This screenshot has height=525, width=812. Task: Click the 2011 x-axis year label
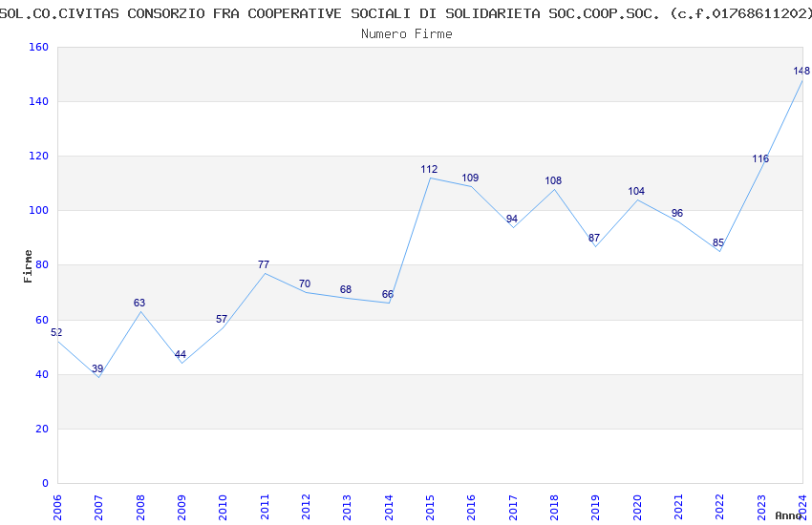[x=264, y=508]
